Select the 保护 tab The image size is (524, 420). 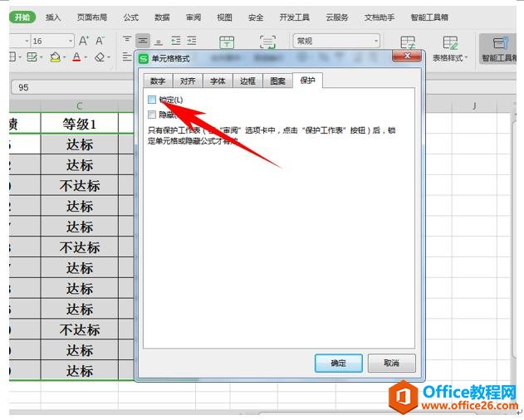click(x=308, y=81)
